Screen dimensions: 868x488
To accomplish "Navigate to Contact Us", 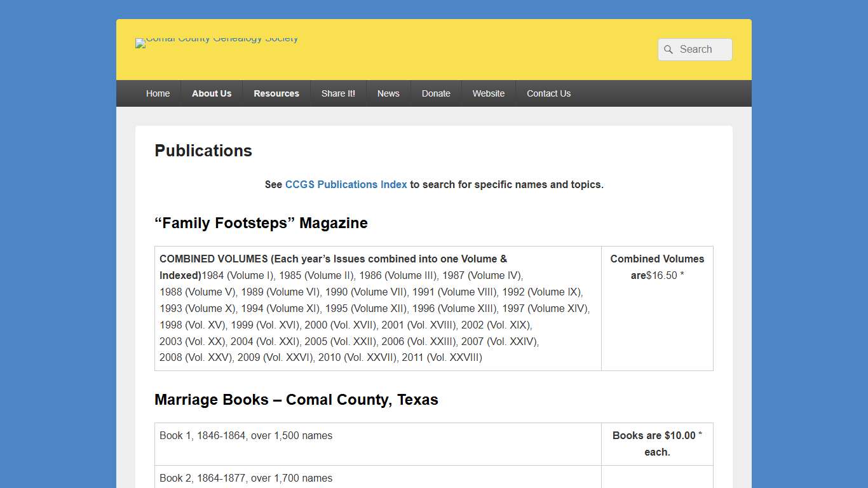I will pyautogui.click(x=548, y=93).
